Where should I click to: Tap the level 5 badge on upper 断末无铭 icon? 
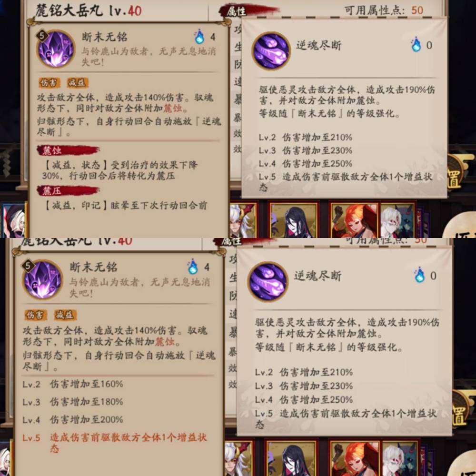tap(42, 36)
